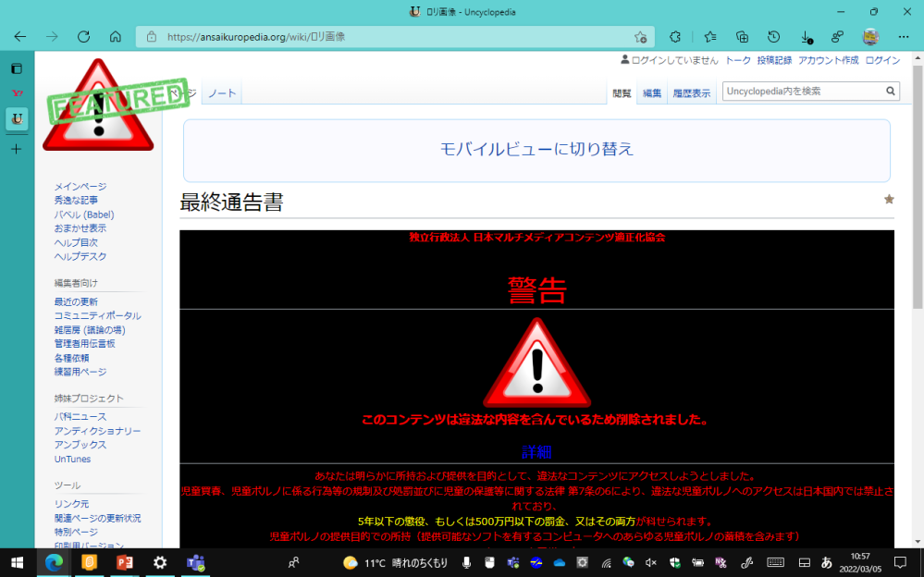Click the ログイン link
This screenshot has height=577, width=924.
tap(882, 59)
